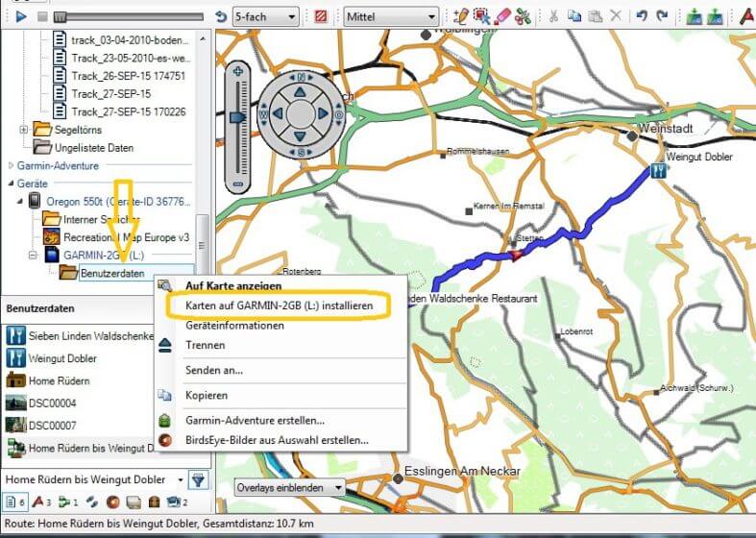Choose Geräteinformationen in context menu
This screenshot has width=756, height=538.
point(234,326)
